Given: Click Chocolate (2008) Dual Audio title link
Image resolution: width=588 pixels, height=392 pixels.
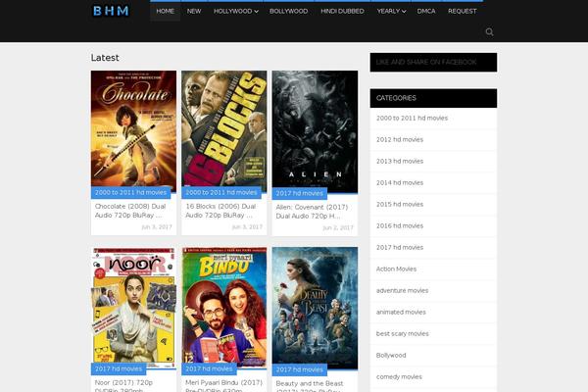Looking at the screenshot, I should point(130,211).
